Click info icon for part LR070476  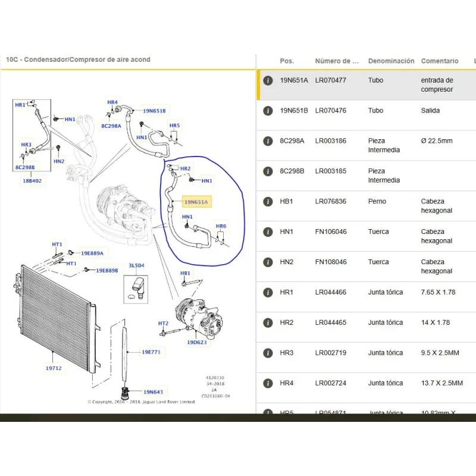[268, 111]
